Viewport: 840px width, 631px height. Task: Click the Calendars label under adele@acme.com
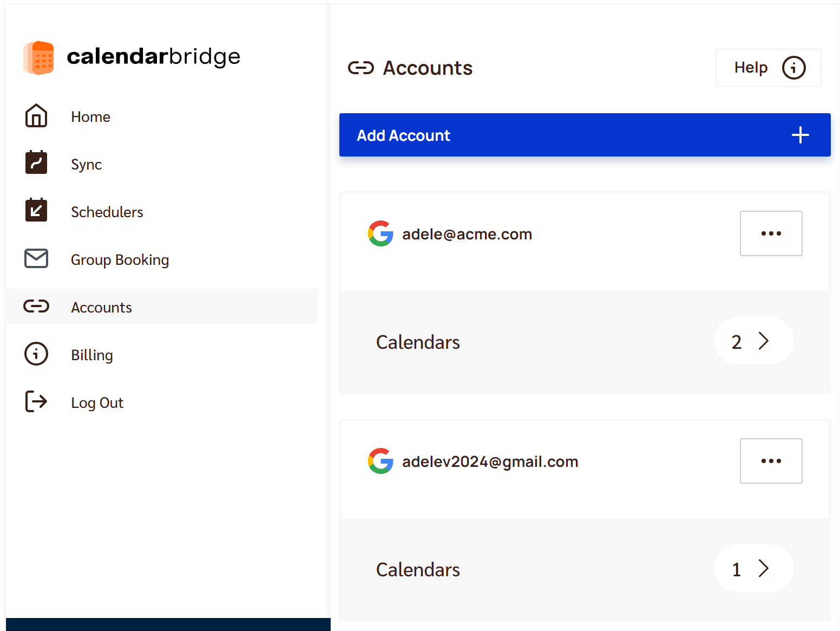pos(418,342)
